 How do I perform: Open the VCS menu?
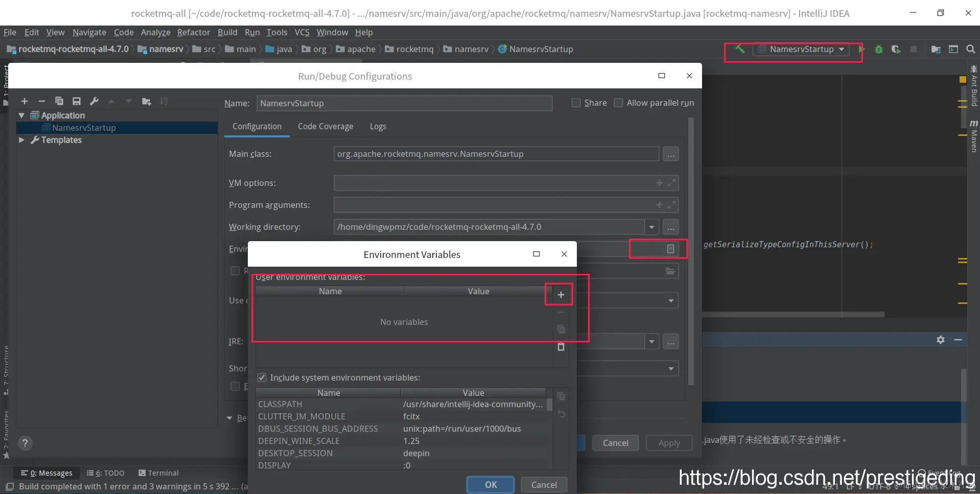[x=302, y=32]
